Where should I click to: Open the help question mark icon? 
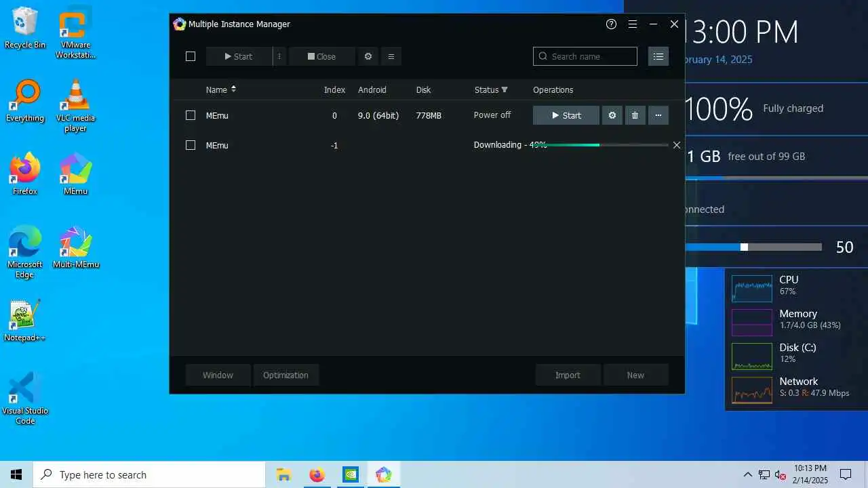tap(611, 24)
